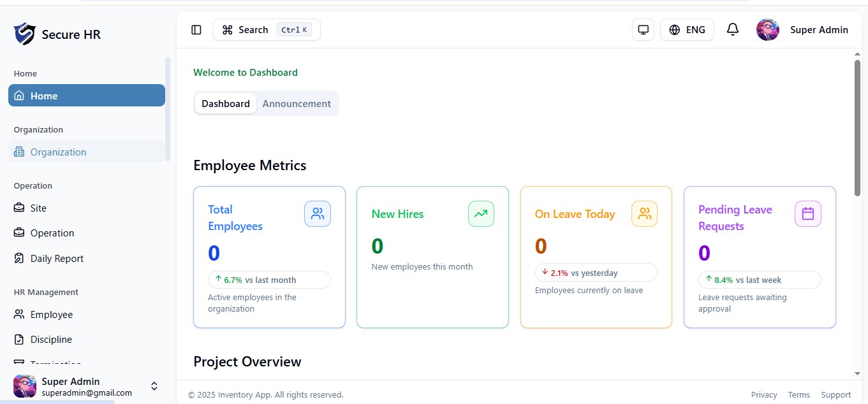Open Organization in the sidebar
The height and width of the screenshot is (404, 868).
58,152
